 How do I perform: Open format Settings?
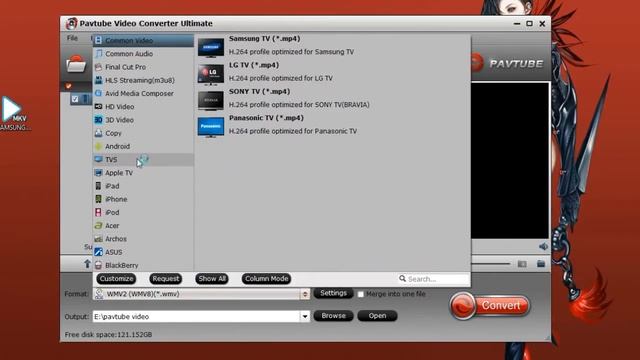click(333, 293)
